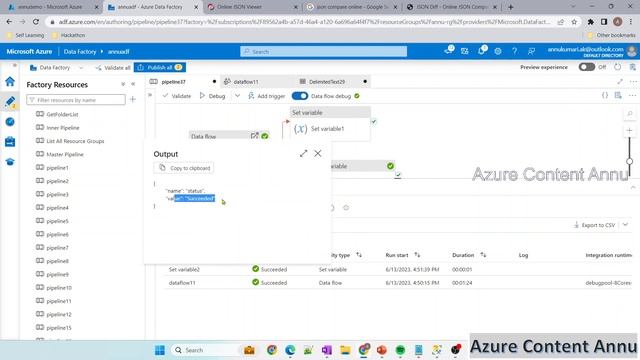Viewport: 640px width, 360px height.
Task: Open the Author pencil icon in sidebar
Action: (x=10, y=101)
